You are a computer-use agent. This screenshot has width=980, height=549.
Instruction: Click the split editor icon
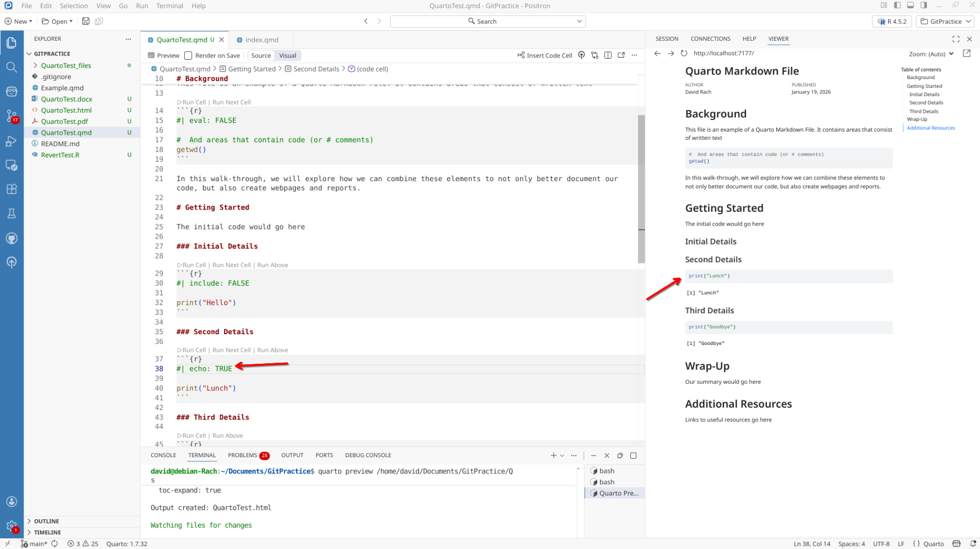(608, 55)
